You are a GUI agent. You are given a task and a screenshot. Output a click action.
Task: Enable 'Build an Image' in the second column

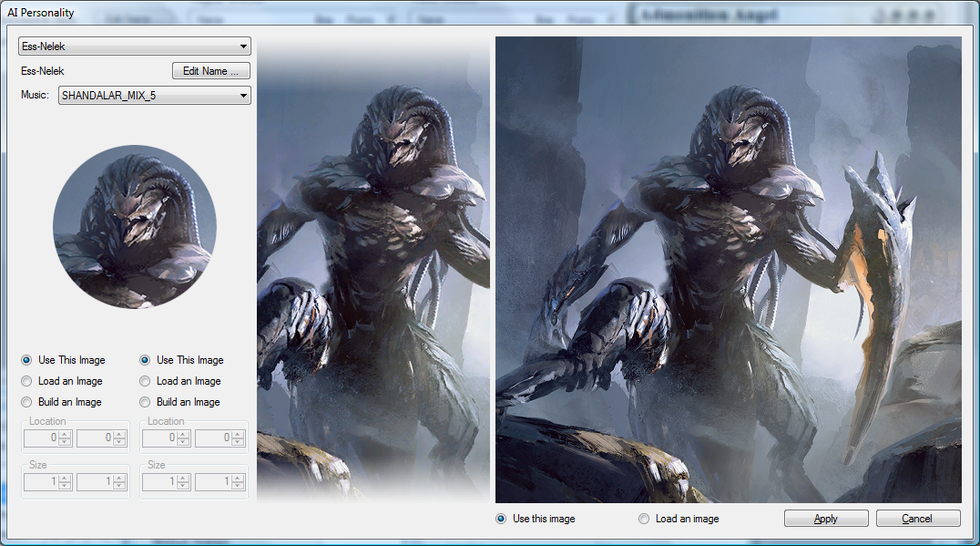pos(145,402)
